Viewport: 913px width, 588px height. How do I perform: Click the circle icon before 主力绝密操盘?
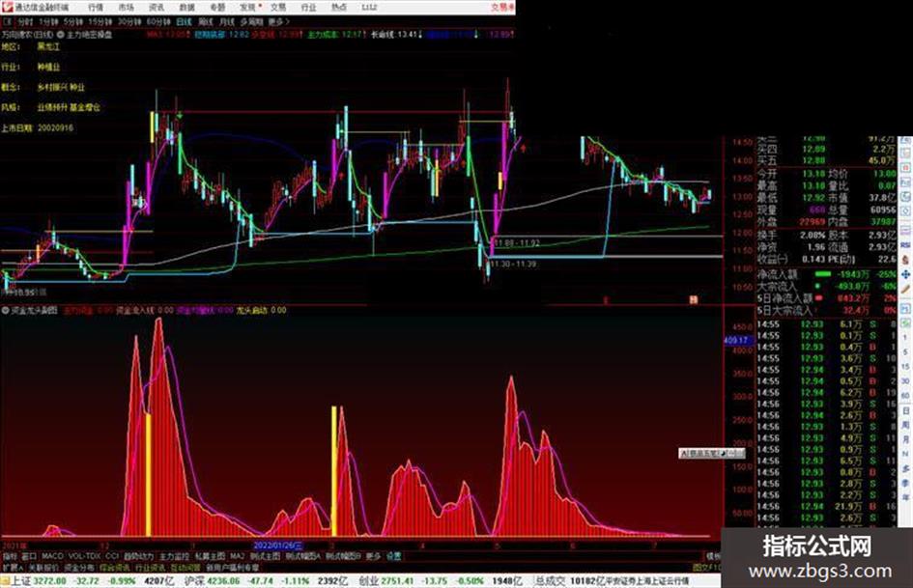(x=60, y=35)
